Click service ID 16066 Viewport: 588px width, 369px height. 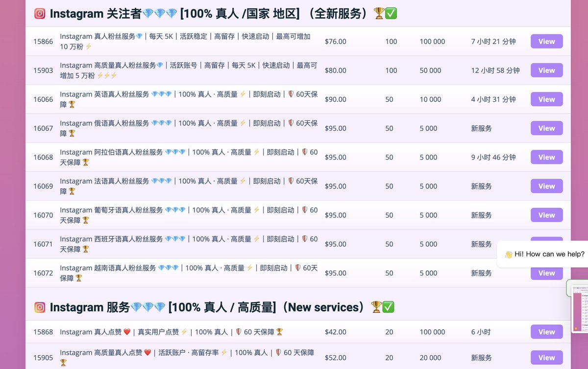pos(43,99)
